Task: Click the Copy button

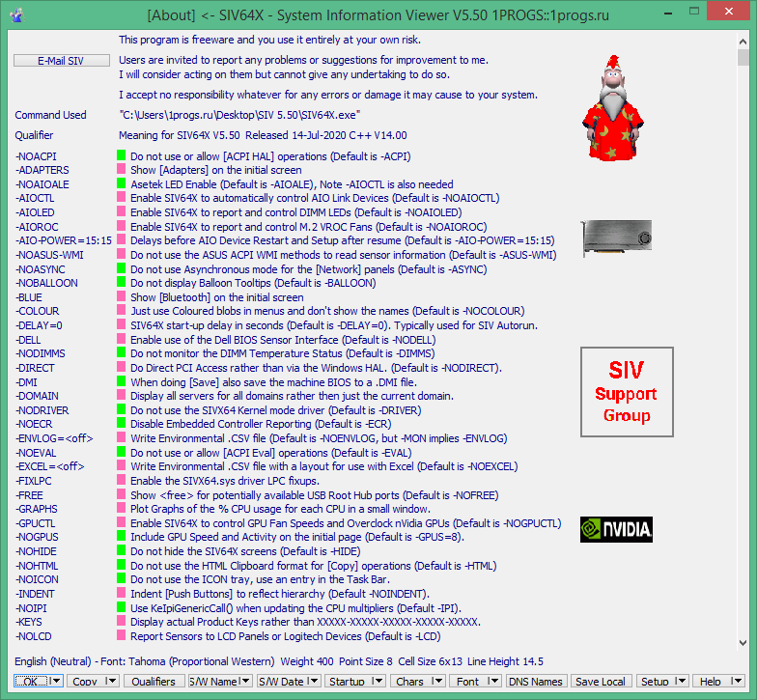Action: [85, 682]
